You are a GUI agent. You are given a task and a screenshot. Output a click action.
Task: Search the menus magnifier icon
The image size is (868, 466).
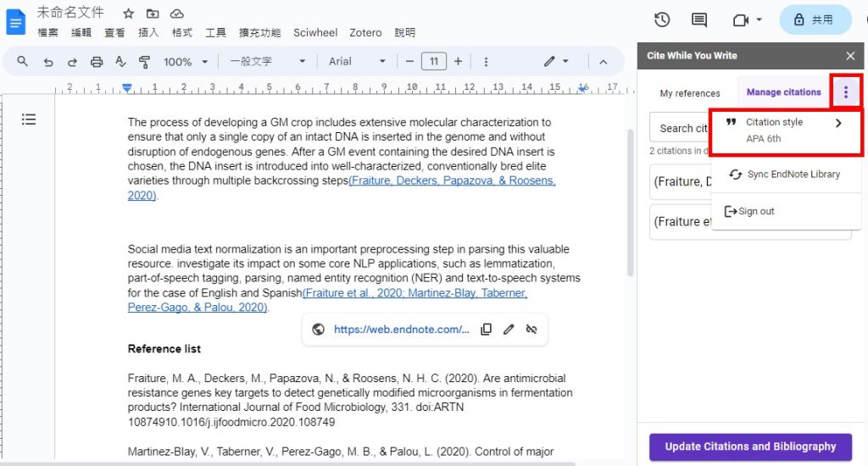[22, 62]
